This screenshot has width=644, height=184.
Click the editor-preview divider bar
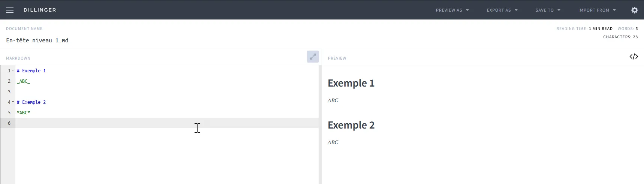pos(320,124)
